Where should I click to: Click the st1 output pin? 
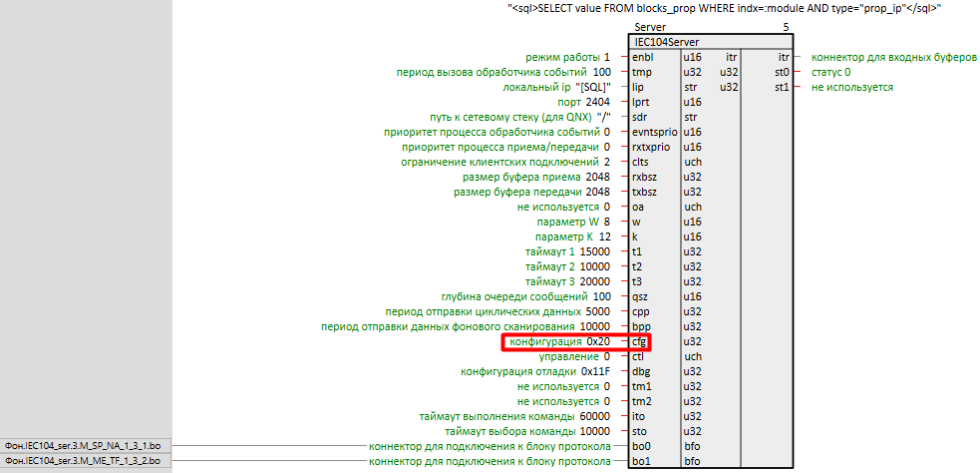(x=782, y=87)
